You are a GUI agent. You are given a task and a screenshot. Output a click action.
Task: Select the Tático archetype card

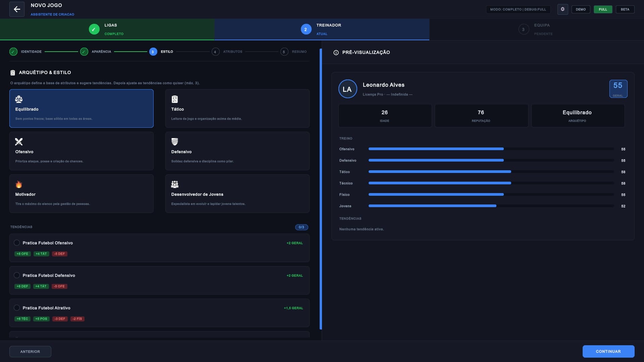tap(237, 108)
